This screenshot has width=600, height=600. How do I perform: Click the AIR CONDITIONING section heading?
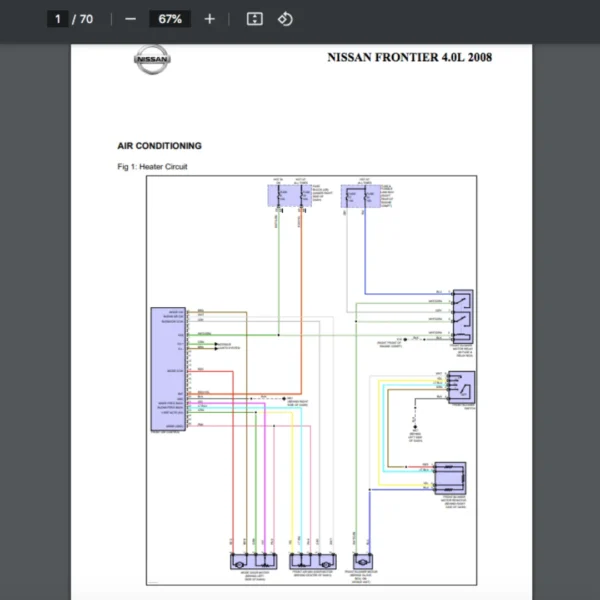point(159,146)
